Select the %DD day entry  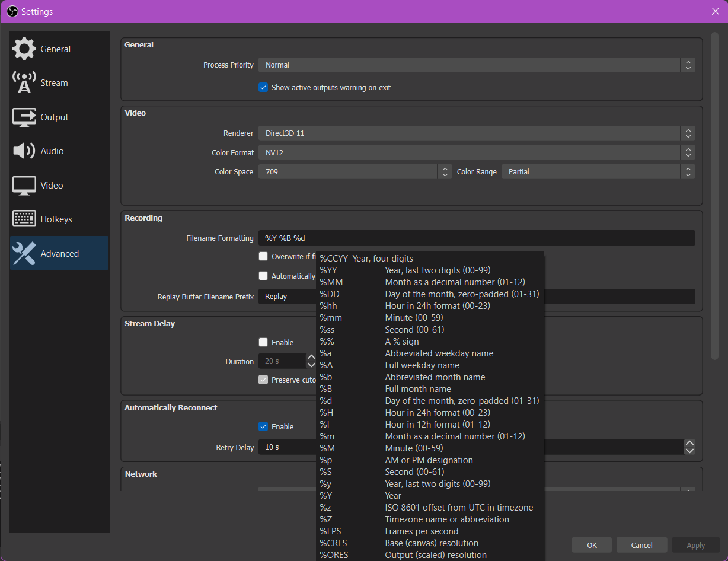pyautogui.click(x=430, y=294)
